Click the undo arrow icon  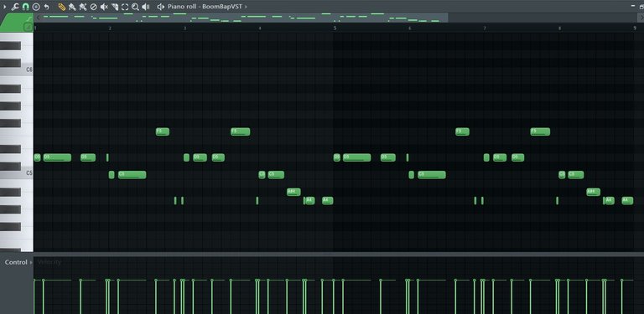[x=46, y=7]
